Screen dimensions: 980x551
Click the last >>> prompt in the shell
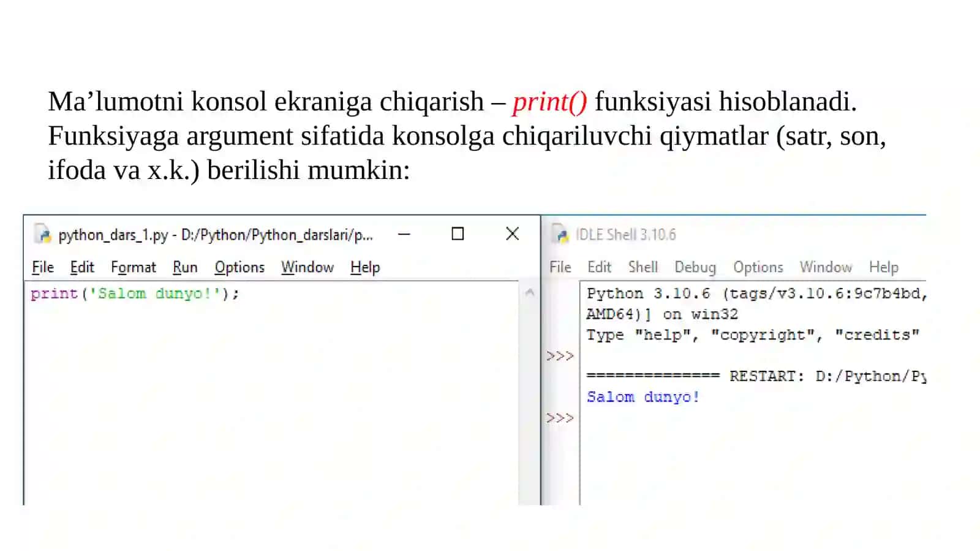[x=560, y=418]
